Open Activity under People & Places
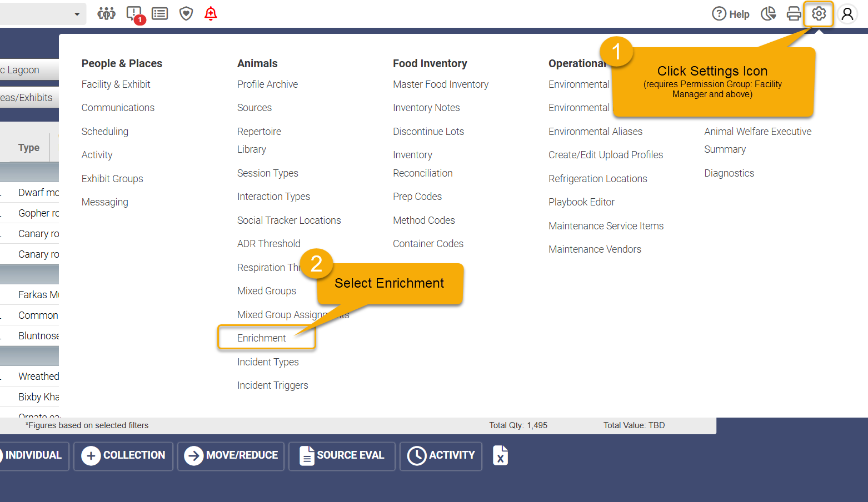 pos(97,155)
